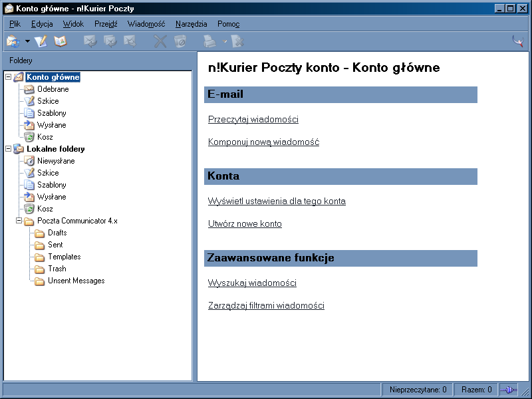The image size is (532, 399).
Task: Click the Zaawansowane funkcje section header
Action: tap(340, 258)
